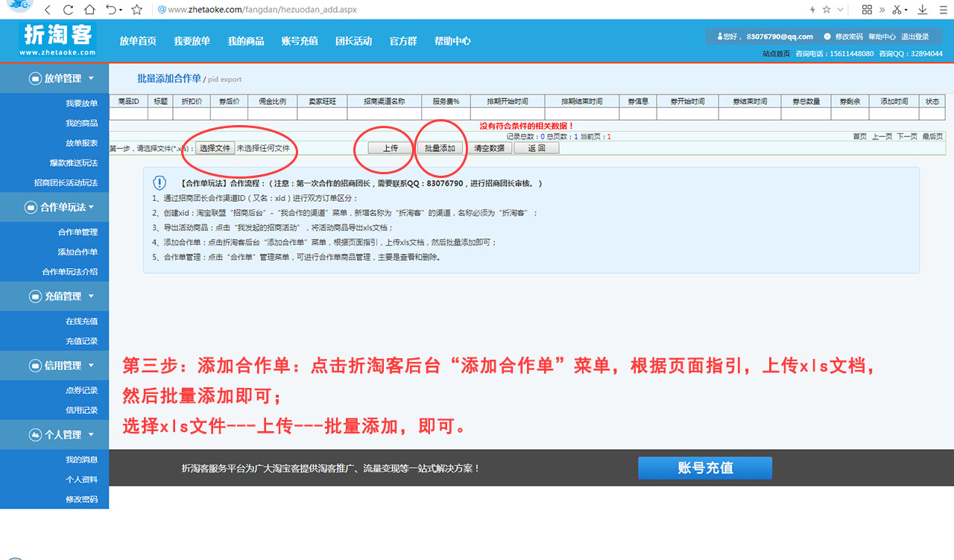
Task: Open 合作单管理 in the sidebar
Action: click(78, 232)
